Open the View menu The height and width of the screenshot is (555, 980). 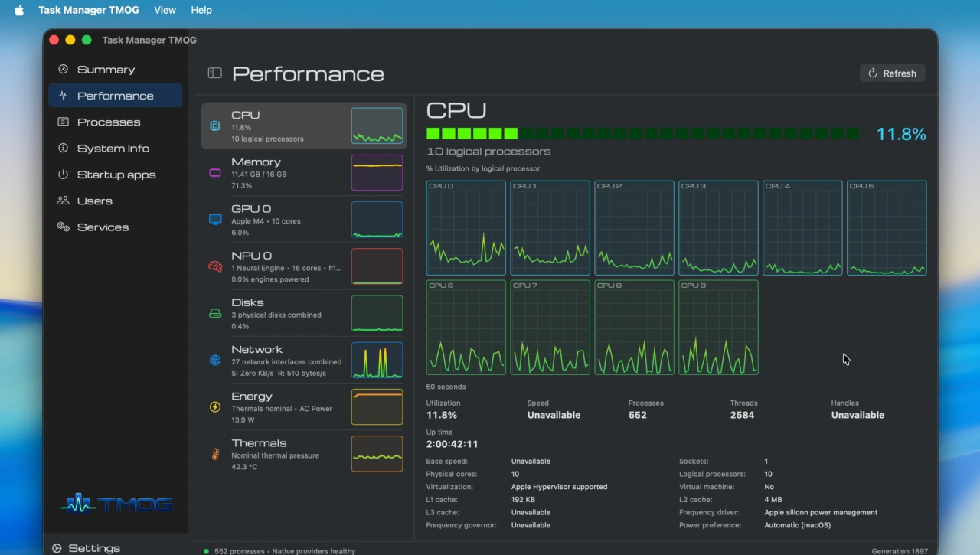165,10
